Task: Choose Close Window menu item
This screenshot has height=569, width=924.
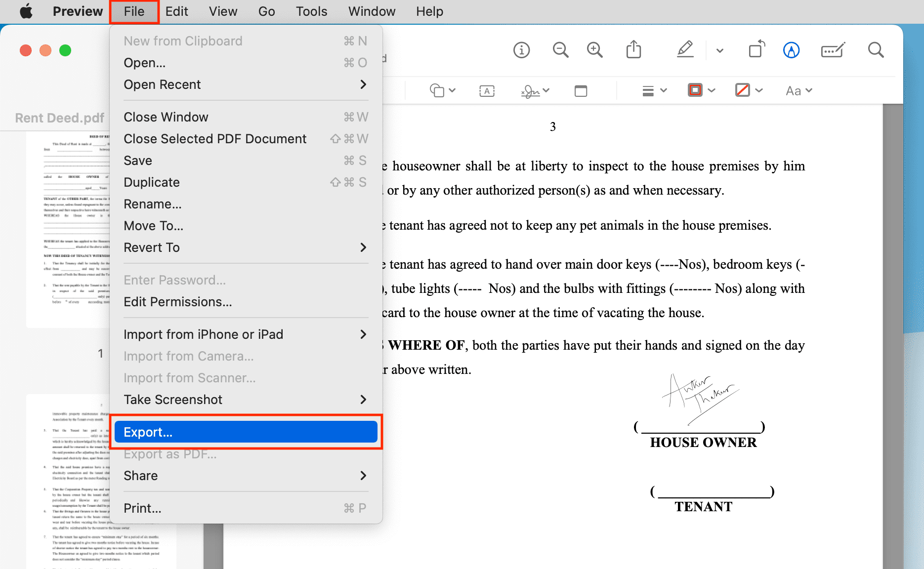Action: click(246, 117)
